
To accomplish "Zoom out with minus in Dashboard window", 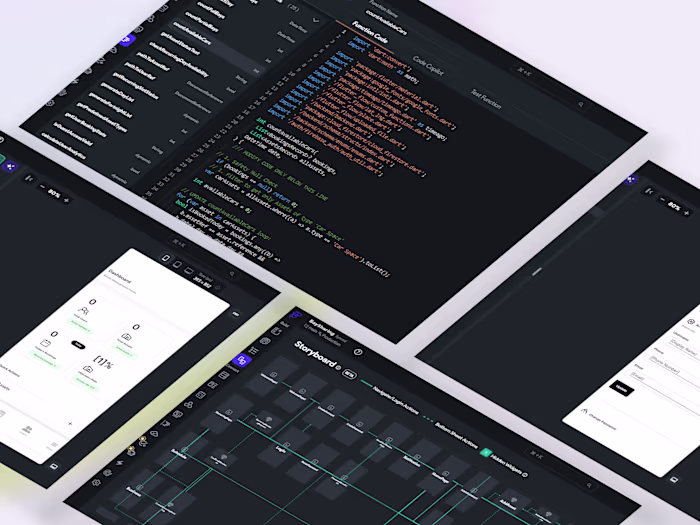I will [x=42, y=187].
